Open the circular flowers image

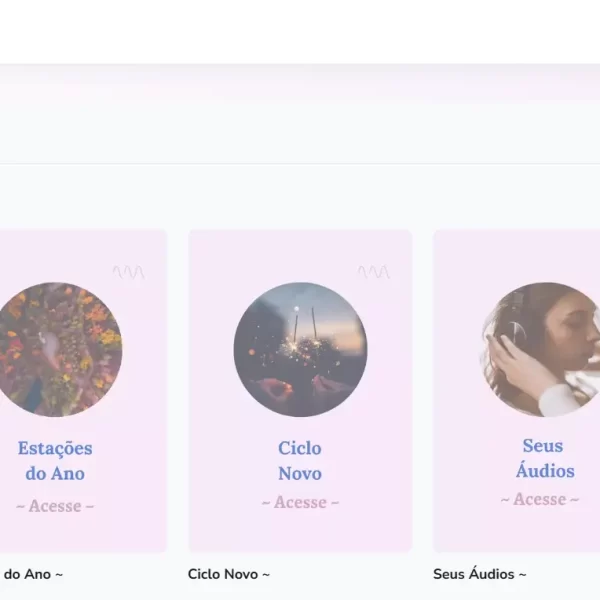coord(57,349)
